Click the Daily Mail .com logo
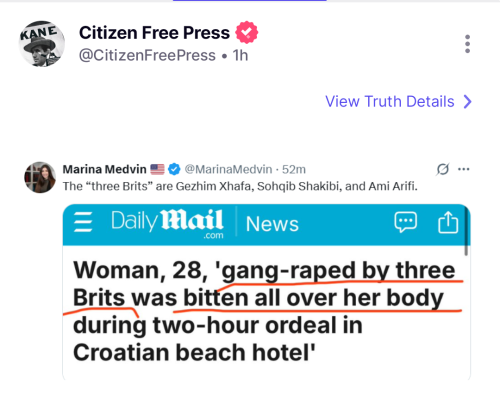This screenshot has width=500, height=400. coord(167,223)
